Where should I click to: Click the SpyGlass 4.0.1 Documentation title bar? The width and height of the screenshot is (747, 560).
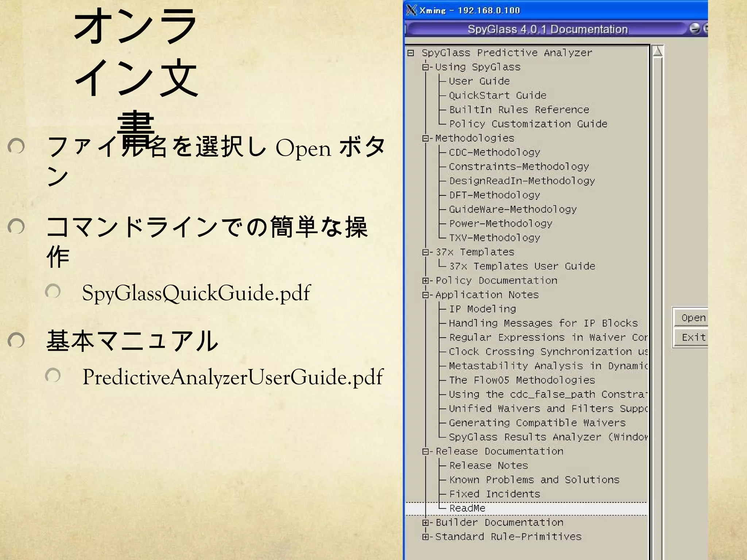547,29
